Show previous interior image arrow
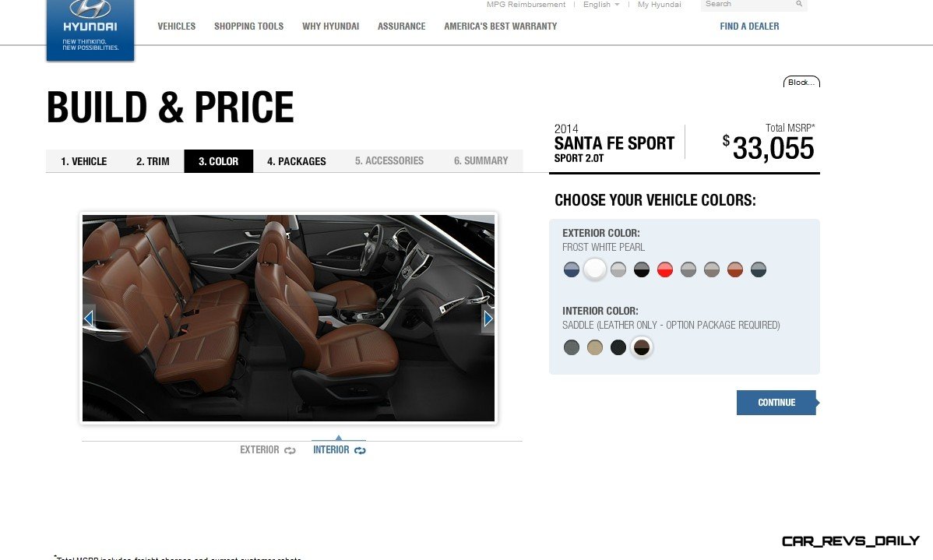Viewport: 933px width, 560px height. 89,319
